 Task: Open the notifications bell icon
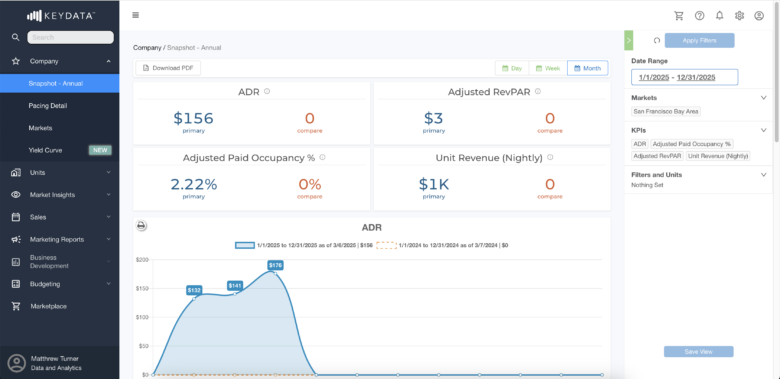click(x=719, y=15)
